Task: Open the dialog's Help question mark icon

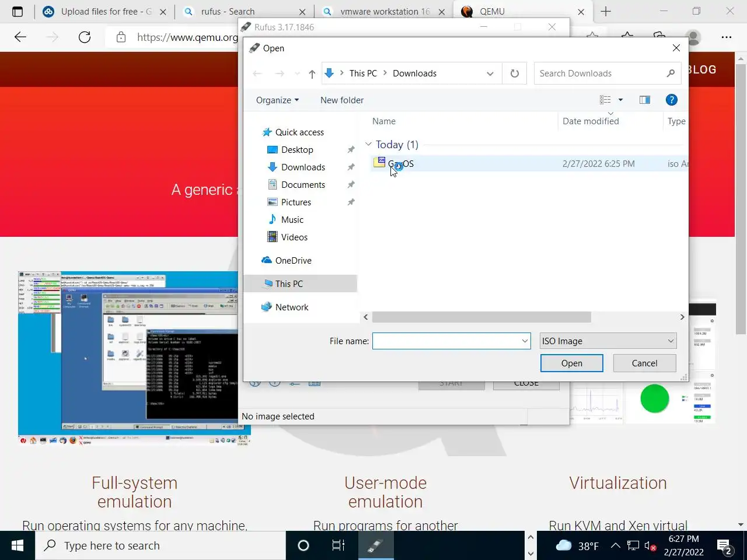Action: click(x=672, y=100)
